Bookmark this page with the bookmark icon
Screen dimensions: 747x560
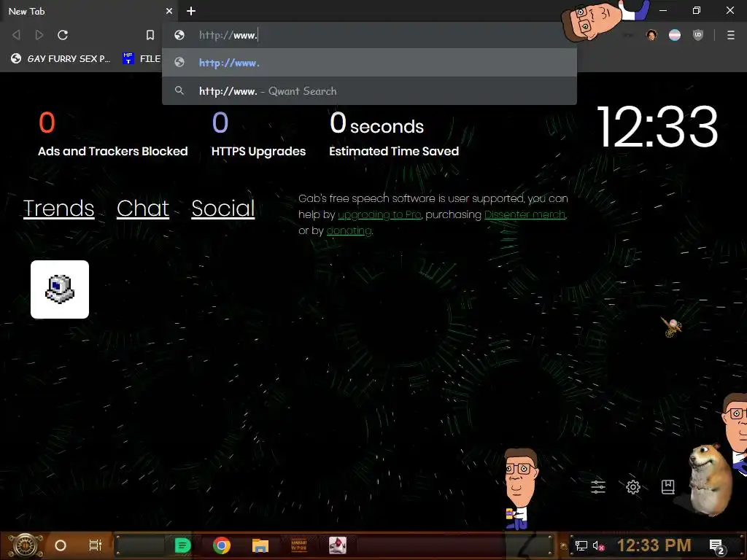(x=150, y=35)
